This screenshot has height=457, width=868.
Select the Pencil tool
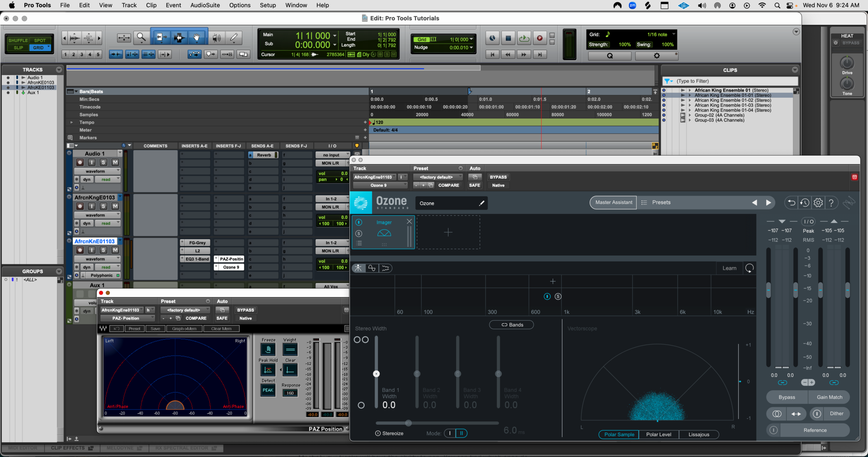click(x=234, y=38)
